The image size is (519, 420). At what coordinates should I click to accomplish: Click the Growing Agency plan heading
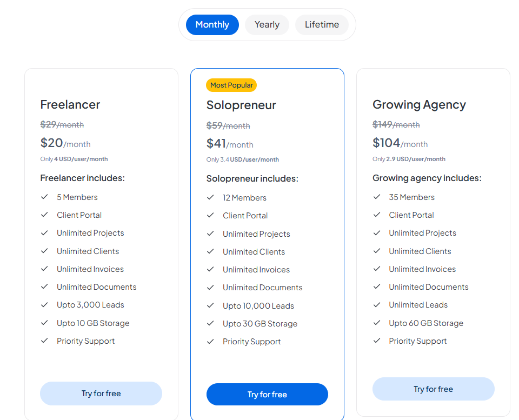[419, 105]
